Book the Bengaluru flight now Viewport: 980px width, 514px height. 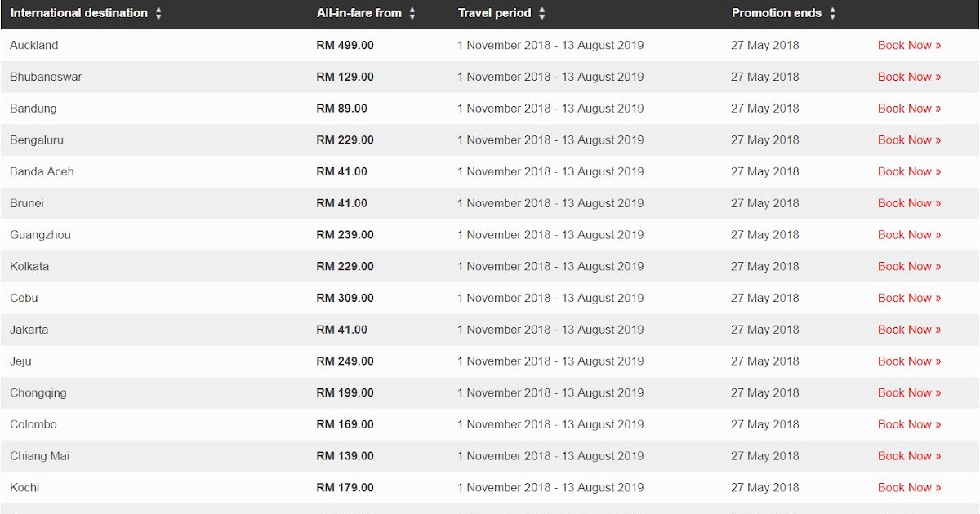(x=909, y=140)
